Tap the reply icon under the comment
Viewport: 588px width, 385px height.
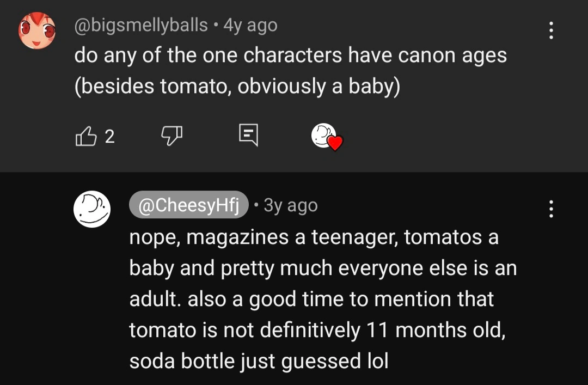click(248, 136)
